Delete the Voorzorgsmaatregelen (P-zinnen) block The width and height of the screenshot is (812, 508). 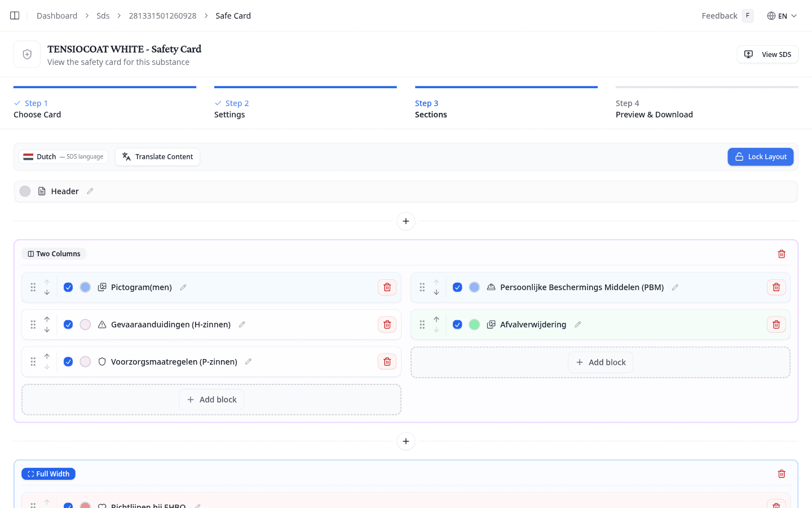click(x=387, y=362)
